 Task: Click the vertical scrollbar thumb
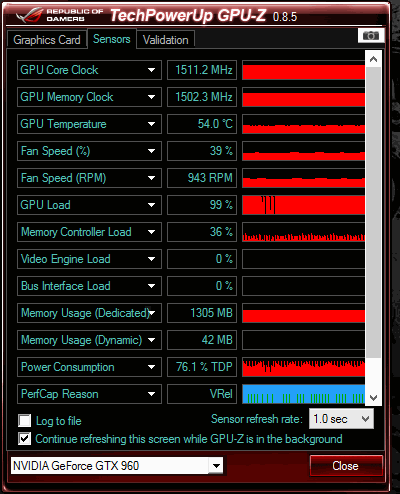[373, 213]
